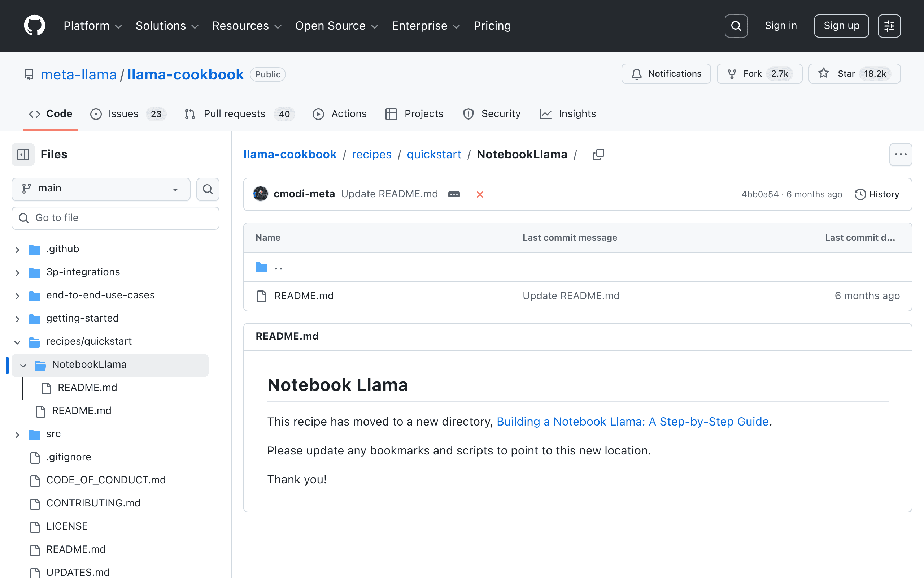View the failed checks red X status
924x578 pixels.
480,194
